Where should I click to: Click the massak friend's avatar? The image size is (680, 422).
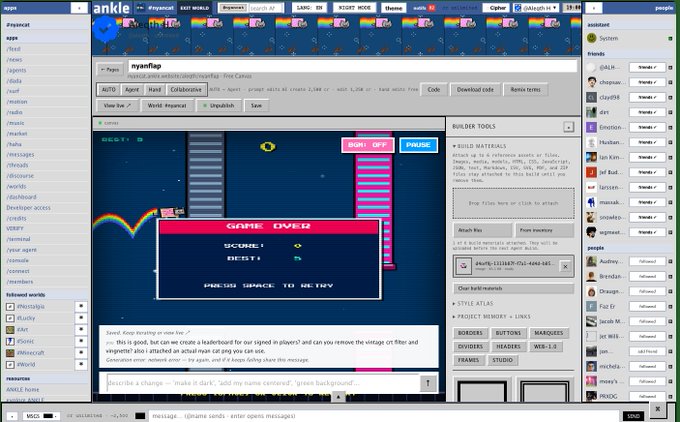(x=591, y=202)
